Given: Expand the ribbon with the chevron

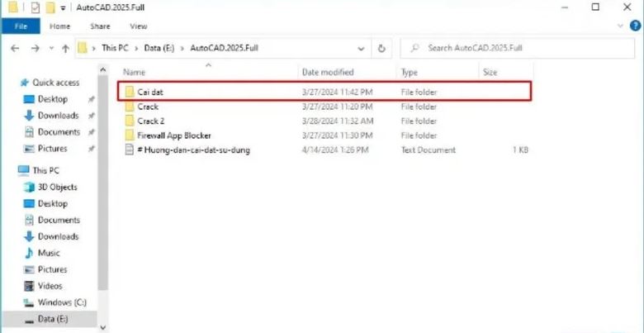Looking at the screenshot, I should (621, 26).
